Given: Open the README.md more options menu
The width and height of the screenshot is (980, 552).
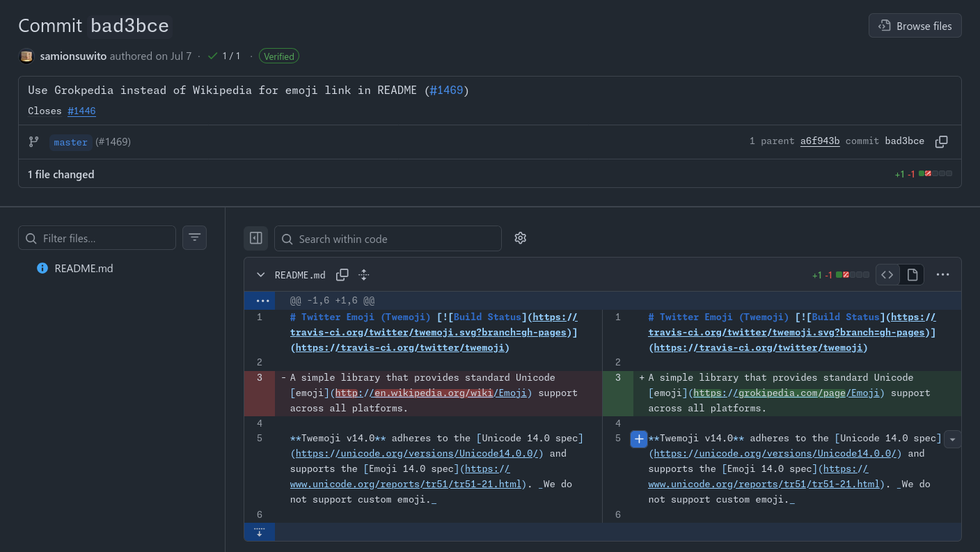Looking at the screenshot, I should tap(942, 275).
